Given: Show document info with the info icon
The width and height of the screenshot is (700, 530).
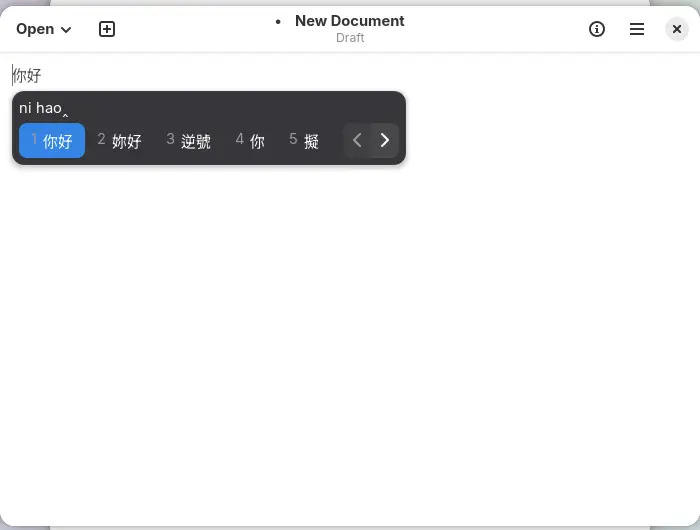Looking at the screenshot, I should tap(596, 29).
